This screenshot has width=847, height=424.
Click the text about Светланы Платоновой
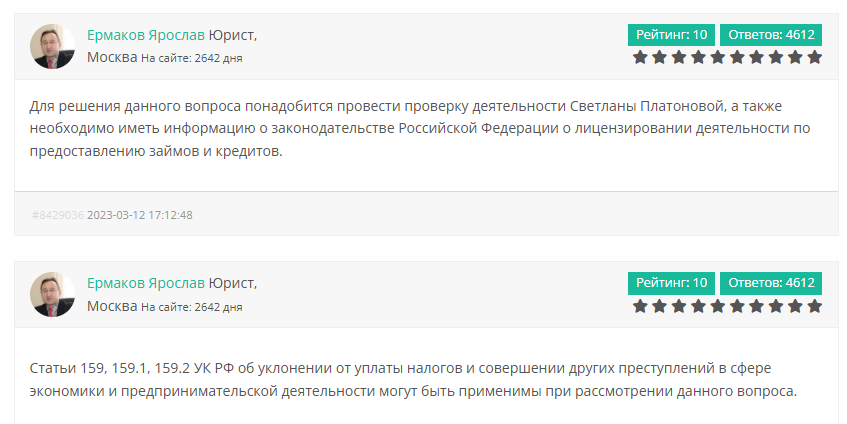[420, 129]
